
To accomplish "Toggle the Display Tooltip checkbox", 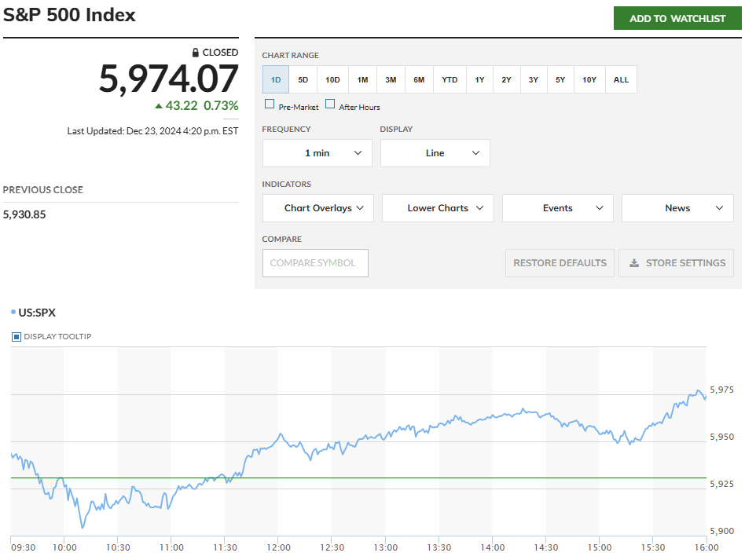I will (17, 337).
